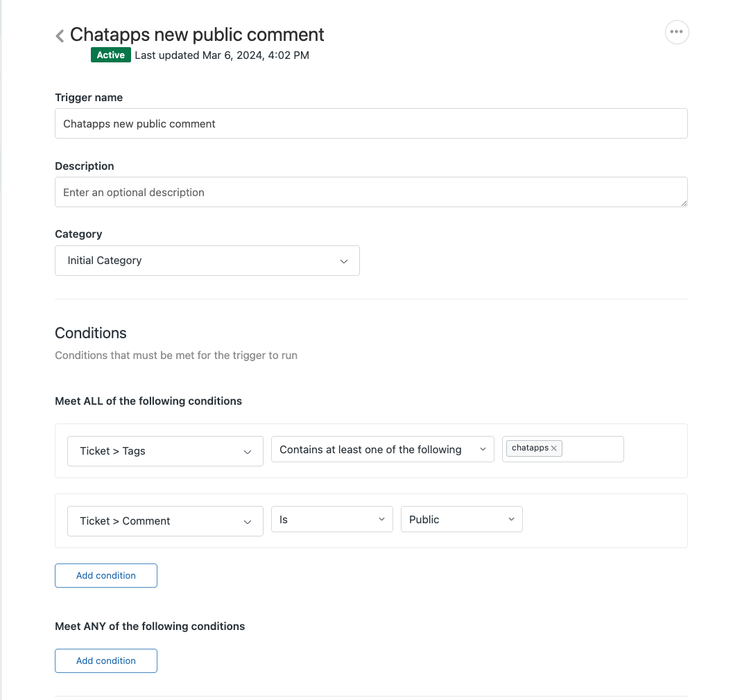Add condition under Meet ANY section

[x=106, y=661]
